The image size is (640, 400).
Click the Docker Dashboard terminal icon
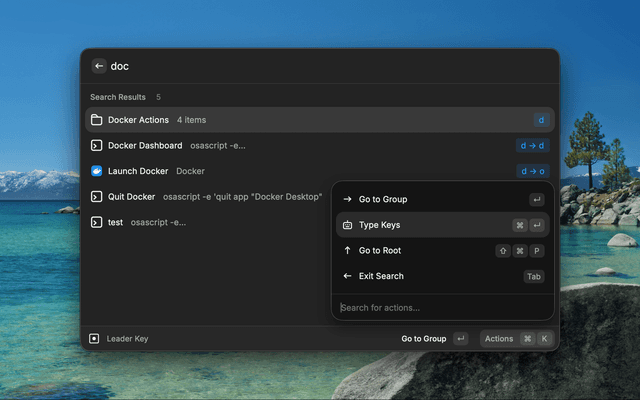[x=97, y=146]
